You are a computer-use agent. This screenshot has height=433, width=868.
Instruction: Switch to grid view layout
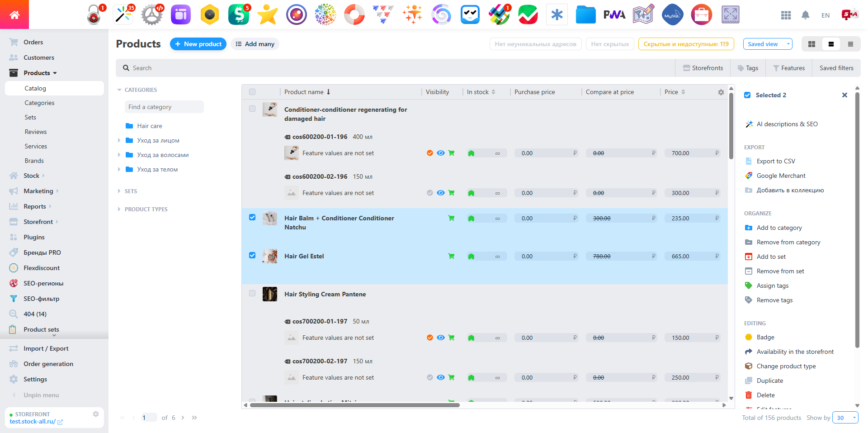(811, 44)
